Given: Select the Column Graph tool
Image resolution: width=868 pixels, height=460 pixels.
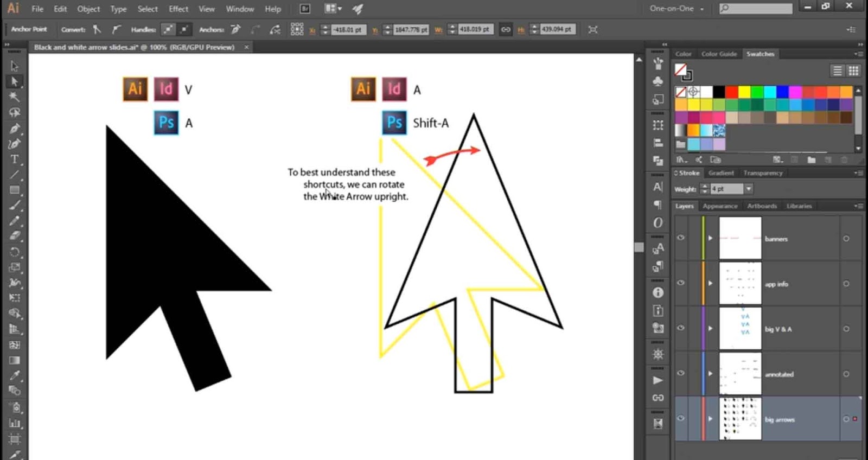Looking at the screenshot, I should click(15, 423).
